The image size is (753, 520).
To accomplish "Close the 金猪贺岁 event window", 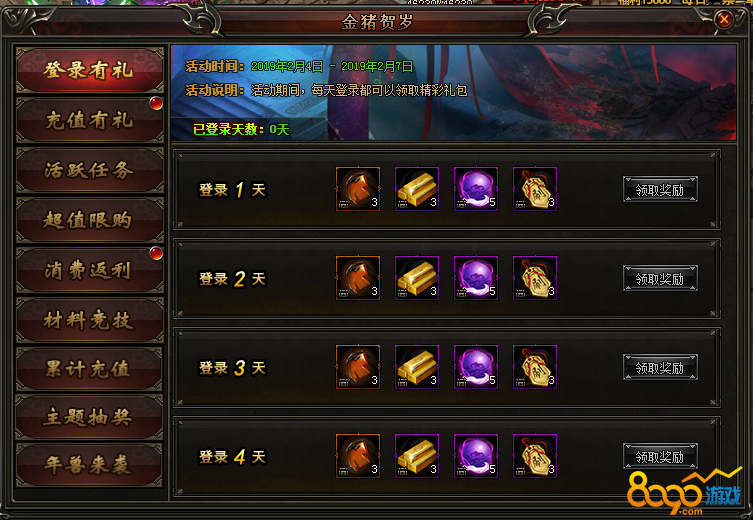I will pyautogui.click(x=724, y=20).
